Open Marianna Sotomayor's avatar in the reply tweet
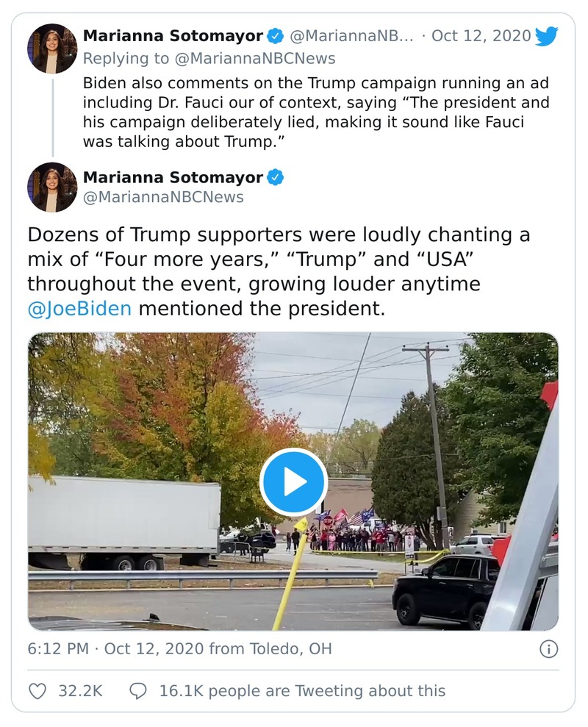Viewport: 588px width, 727px height. pyautogui.click(x=52, y=48)
